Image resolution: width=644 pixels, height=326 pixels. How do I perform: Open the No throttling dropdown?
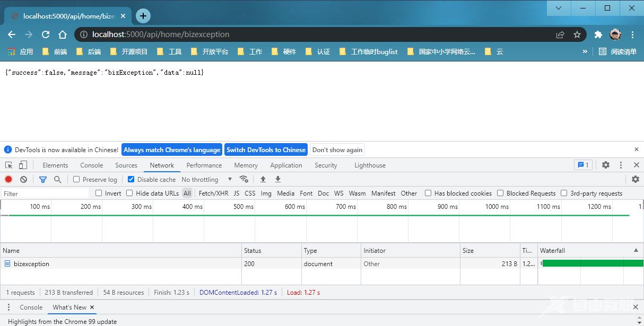206,180
